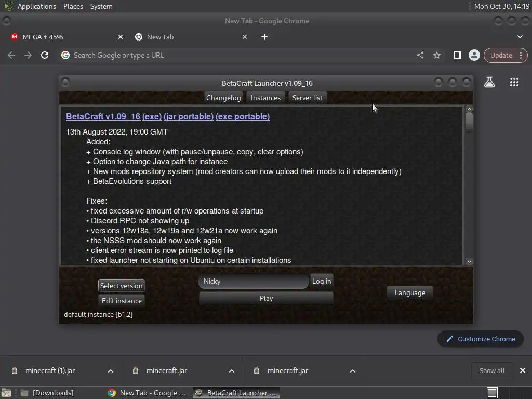
Task: Click the MEGA tab favicon
Action: [14, 37]
